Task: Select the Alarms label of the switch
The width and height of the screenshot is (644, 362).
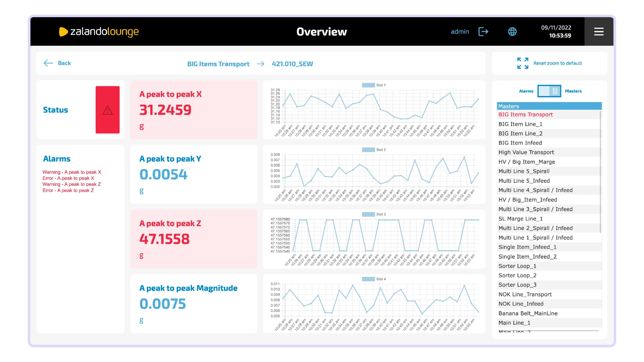Action: 526,91
